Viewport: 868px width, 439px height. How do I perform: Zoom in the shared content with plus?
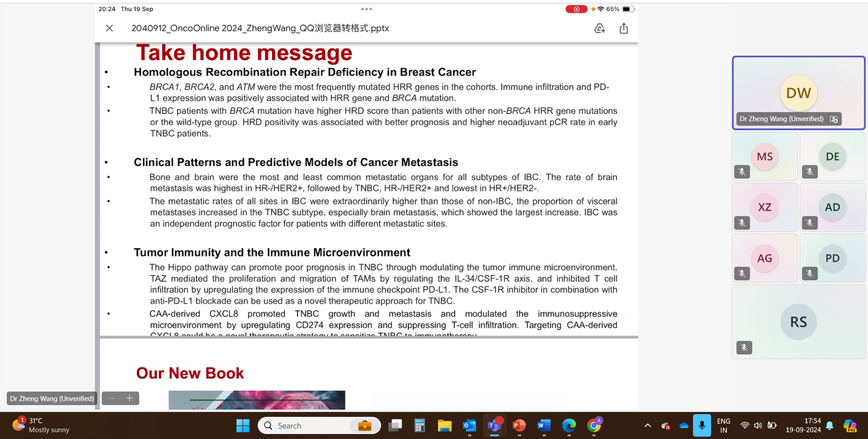129,398
